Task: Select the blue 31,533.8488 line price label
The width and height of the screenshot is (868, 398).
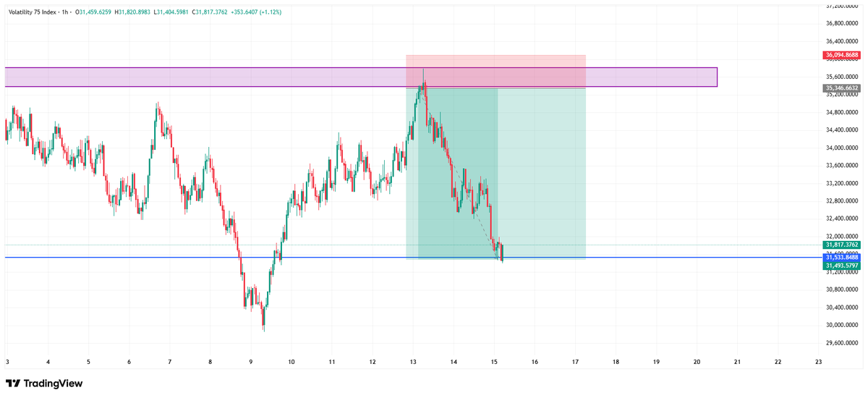Action: 843,258
